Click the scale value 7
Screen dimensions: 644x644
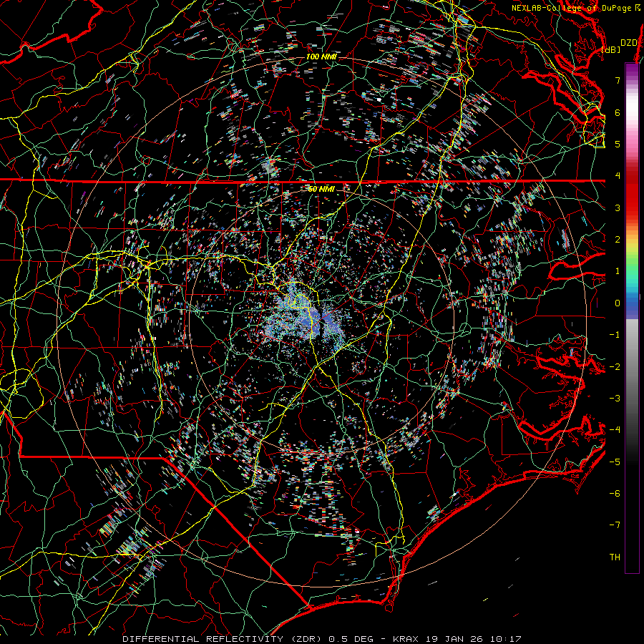618,80
